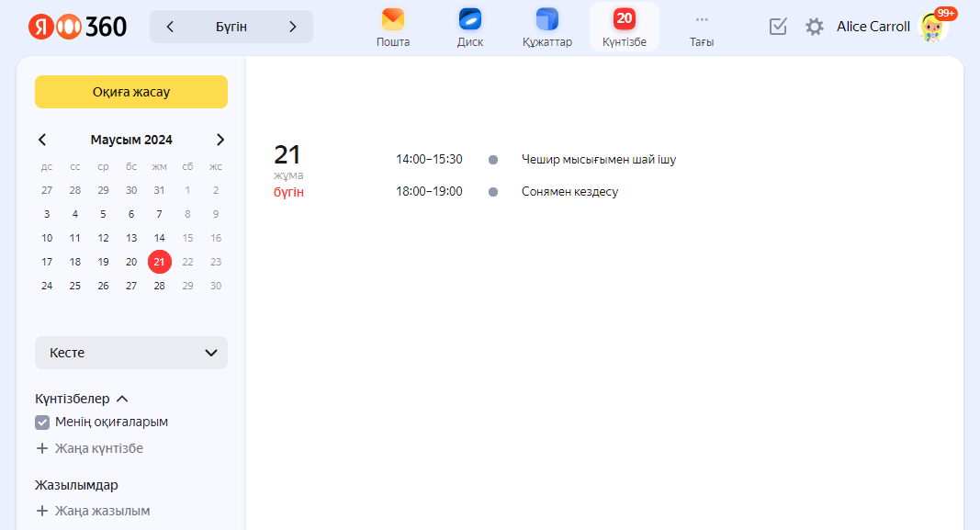Collapse the Күнтізбелер section

pos(122,399)
